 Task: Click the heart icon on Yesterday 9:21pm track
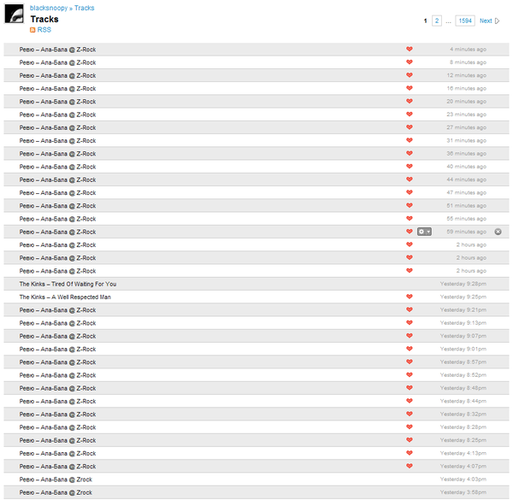coord(409,309)
